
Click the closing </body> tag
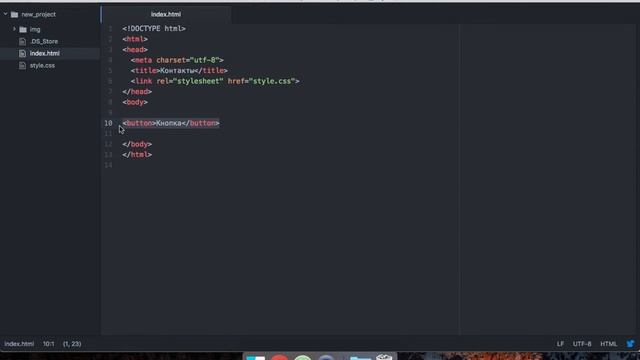pos(137,144)
